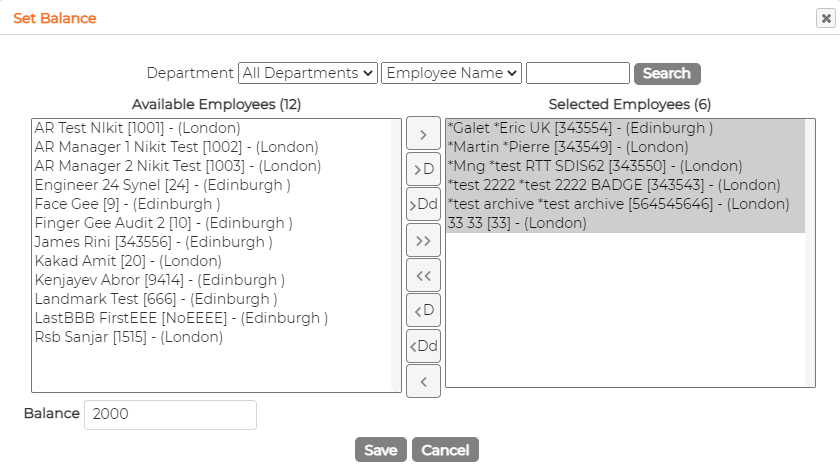Viewport: 840px width, 469px height.
Task: Click the Balance input field
Action: 170,414
